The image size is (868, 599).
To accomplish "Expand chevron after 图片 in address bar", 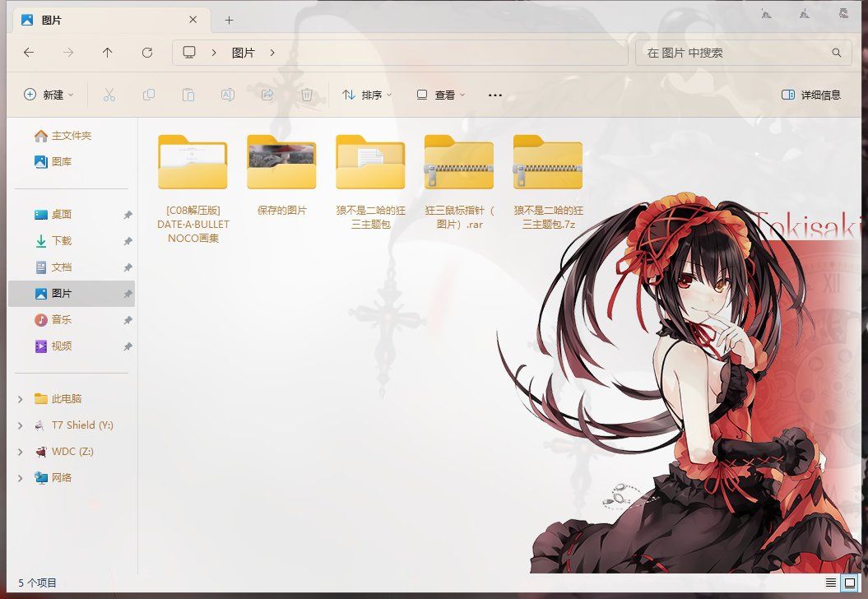I will pyautogui.click(x=272, y=53).
